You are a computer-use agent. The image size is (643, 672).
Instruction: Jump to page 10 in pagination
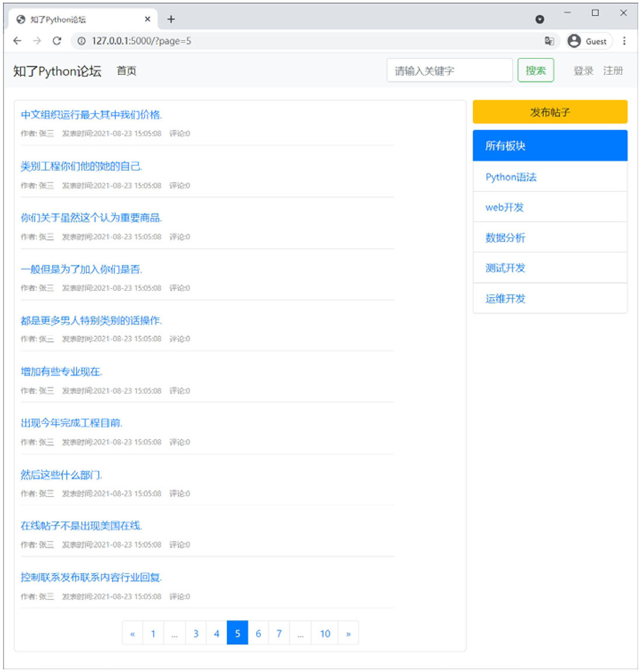click(x=325, y=633)
